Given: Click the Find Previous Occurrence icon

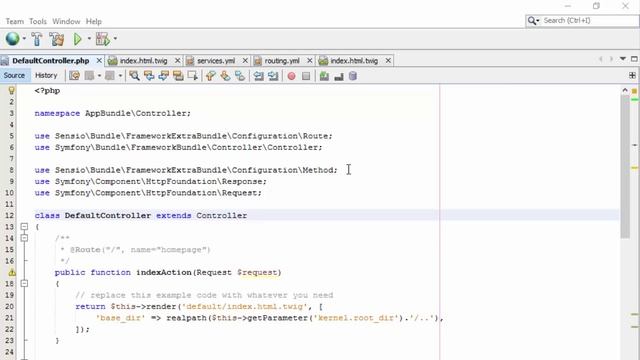Looking at the screenshot, I should 149,76.
